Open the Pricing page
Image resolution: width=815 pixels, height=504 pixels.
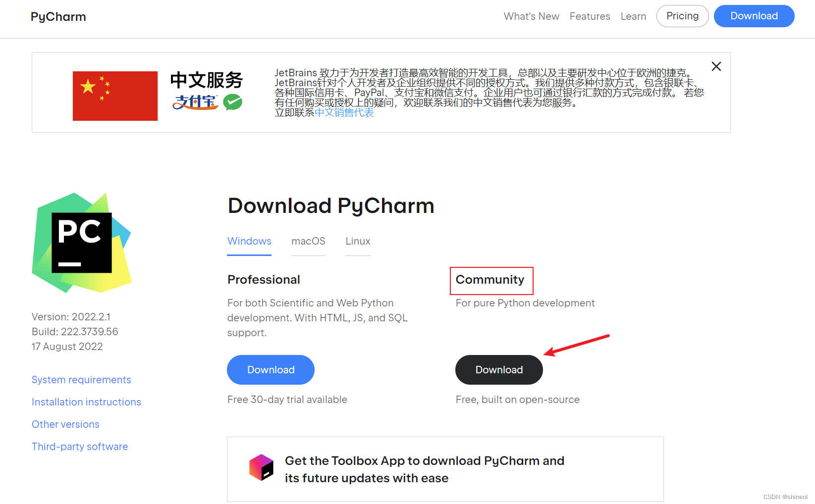683,16
